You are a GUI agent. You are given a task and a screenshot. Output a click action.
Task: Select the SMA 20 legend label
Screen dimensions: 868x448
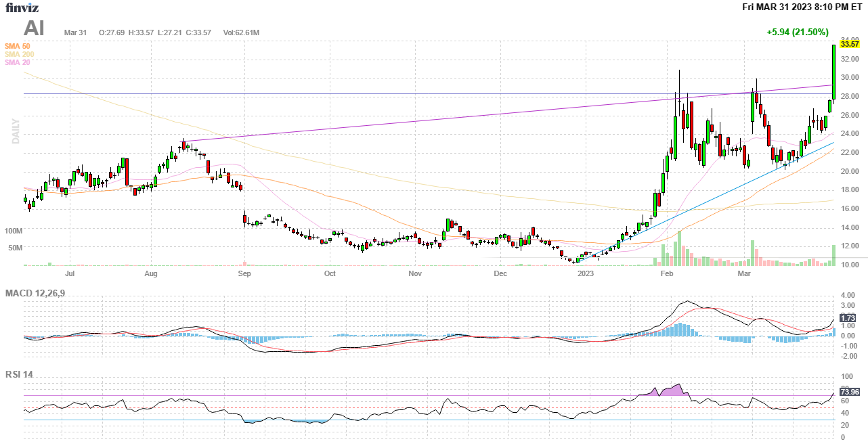click(17, 62)
